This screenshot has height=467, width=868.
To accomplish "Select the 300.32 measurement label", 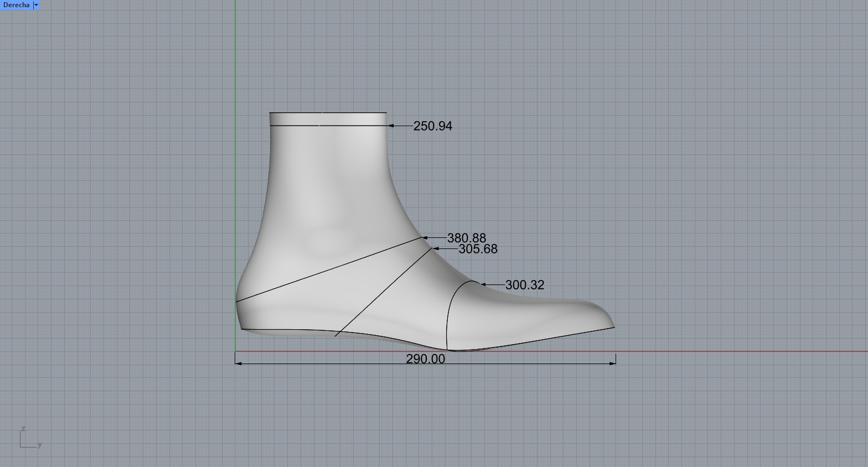I will (x=524, y=285).
